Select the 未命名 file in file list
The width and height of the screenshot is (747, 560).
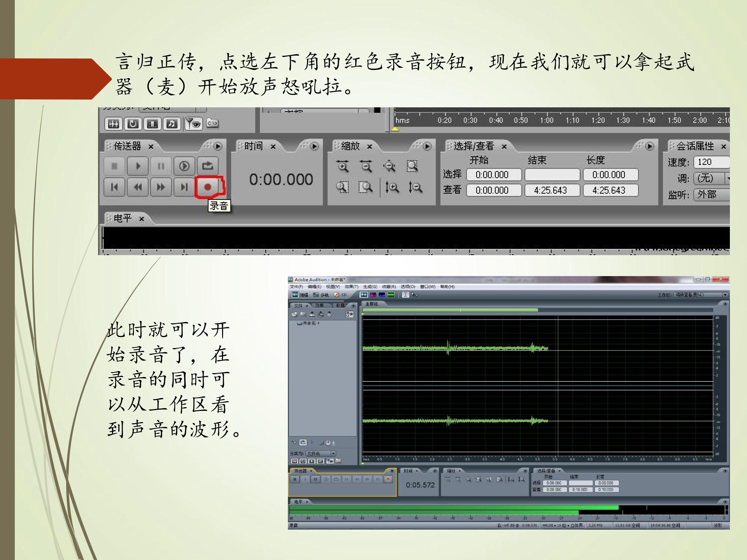(x=309, y=323)
